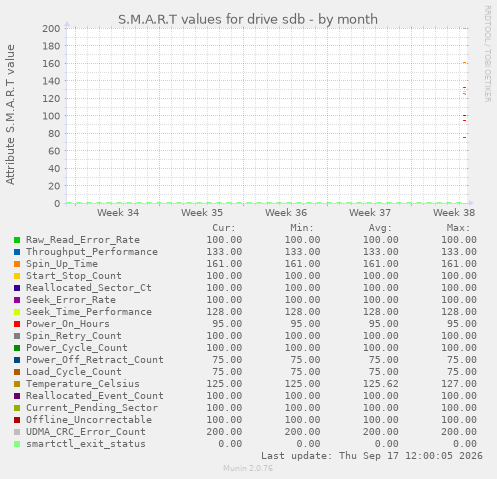Viewport: 497px width, 479px height.
Task: Click the smartctl_exit_status legend swatch
Action: coord(17,444)
